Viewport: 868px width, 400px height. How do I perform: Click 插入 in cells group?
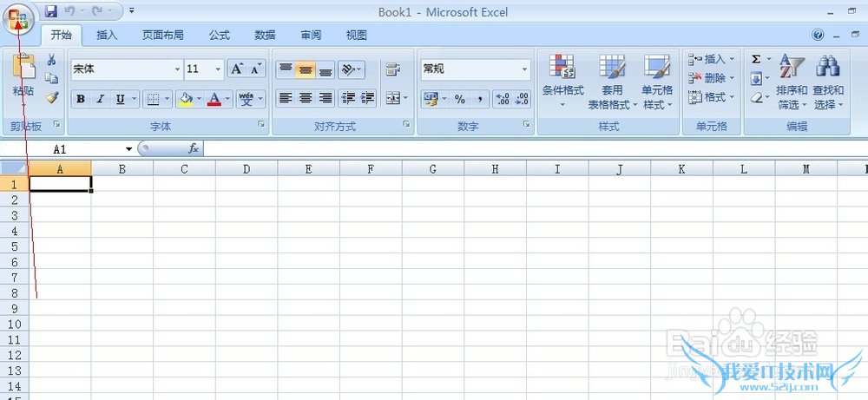pyautogui.click(x=711, y=59)
